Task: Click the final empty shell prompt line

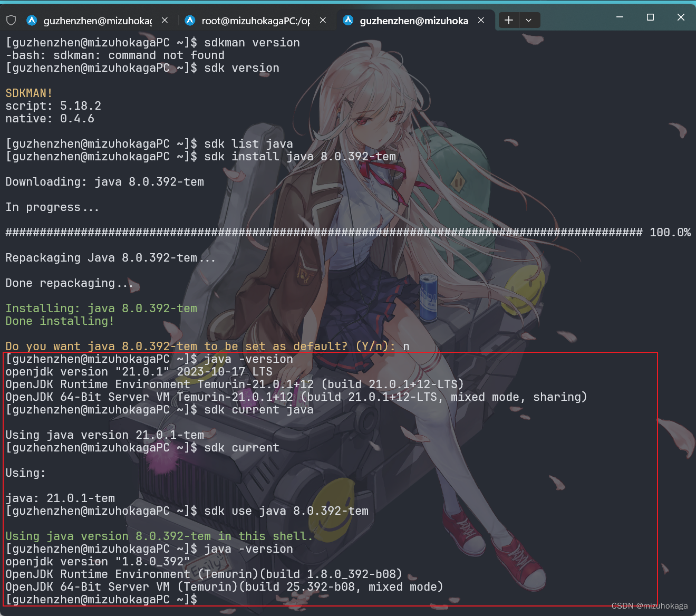Action: 101,600
